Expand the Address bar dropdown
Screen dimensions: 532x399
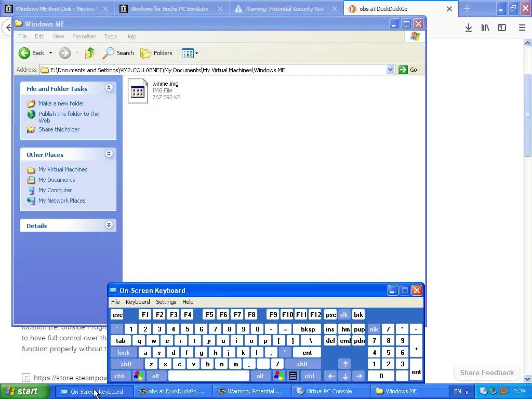point(390,70)
